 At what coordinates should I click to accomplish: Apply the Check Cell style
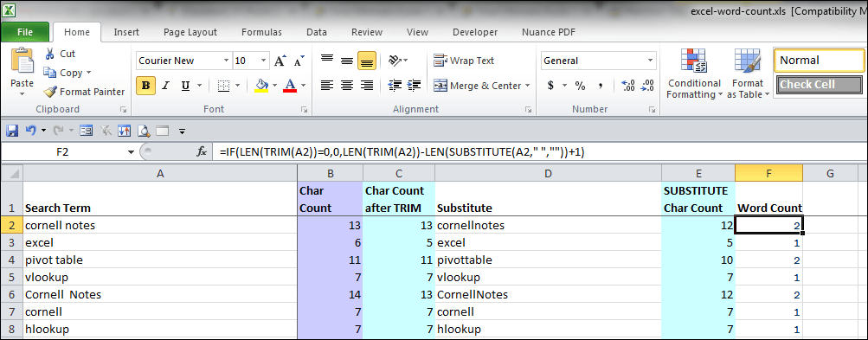819,84
